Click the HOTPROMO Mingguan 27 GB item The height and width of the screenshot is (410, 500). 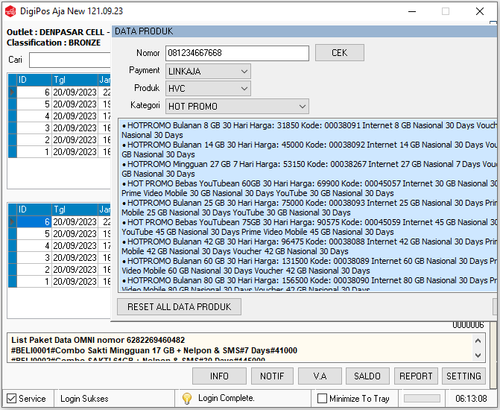click(x=309, y=169)
